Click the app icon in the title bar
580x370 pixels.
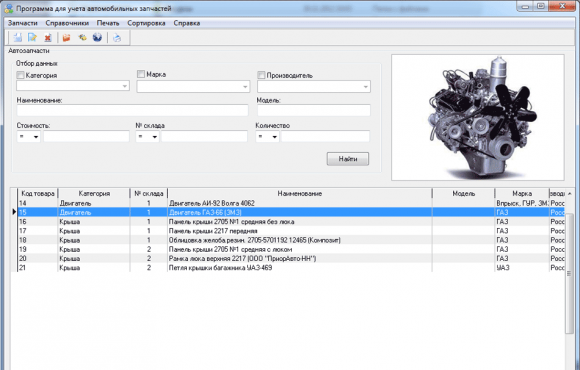pos(9,8)
